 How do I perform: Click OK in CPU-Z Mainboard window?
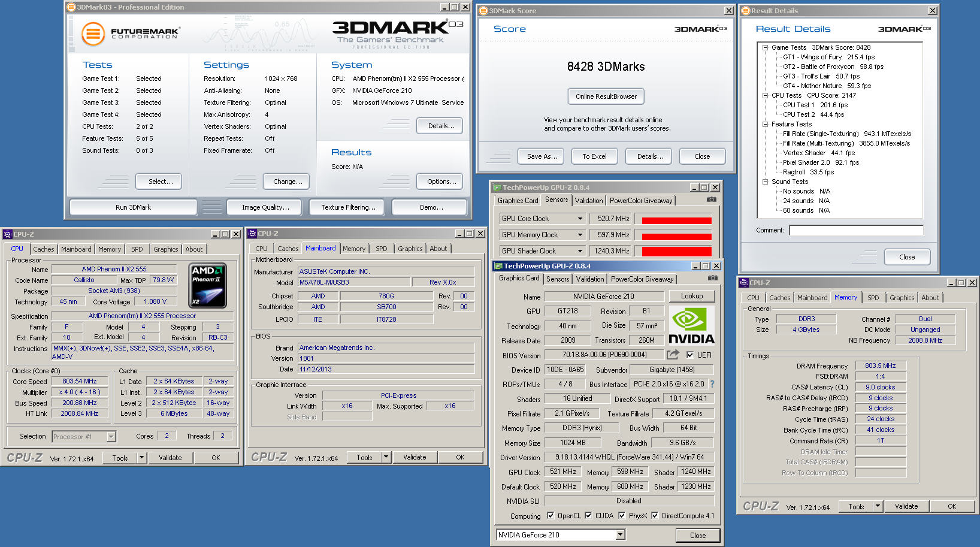click(x=460, y=457)
